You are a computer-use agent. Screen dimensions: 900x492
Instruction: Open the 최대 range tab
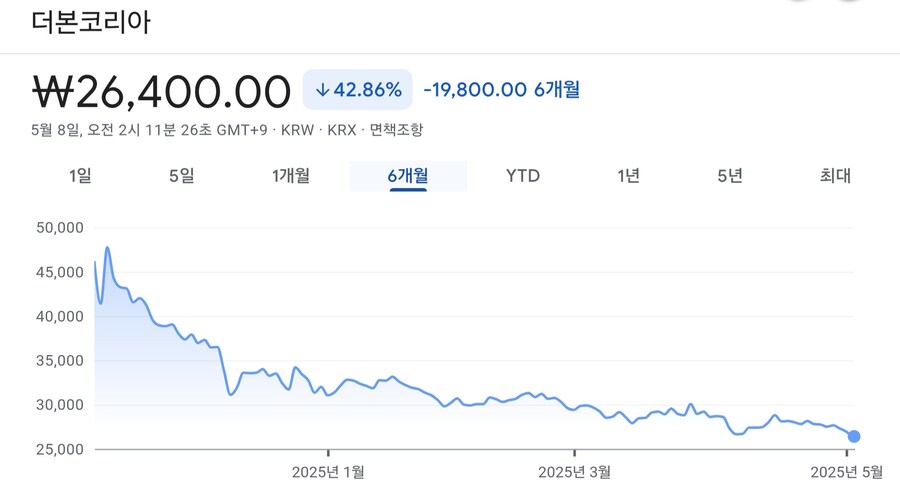click(835, 176)
